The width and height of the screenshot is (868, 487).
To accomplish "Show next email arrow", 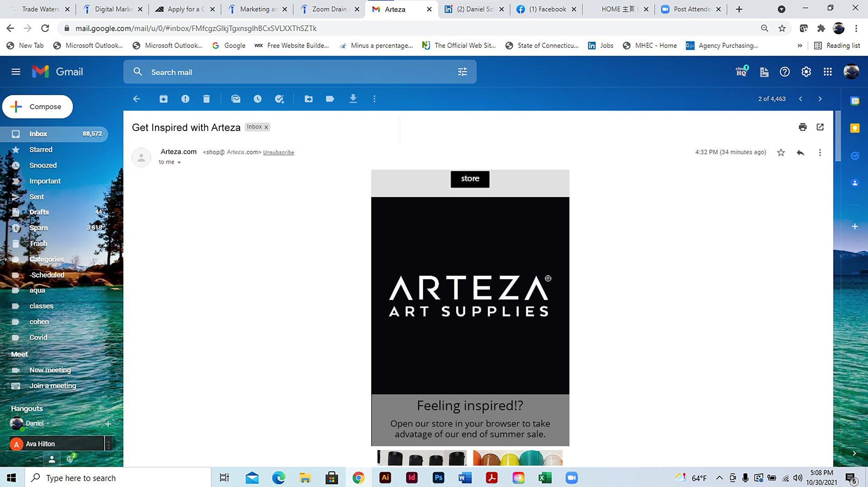I will pos(820,99).
